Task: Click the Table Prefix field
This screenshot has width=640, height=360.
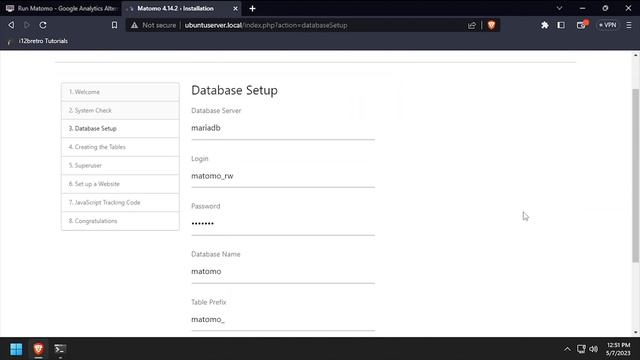Action: pyautogui.click(x=283, y=319)
